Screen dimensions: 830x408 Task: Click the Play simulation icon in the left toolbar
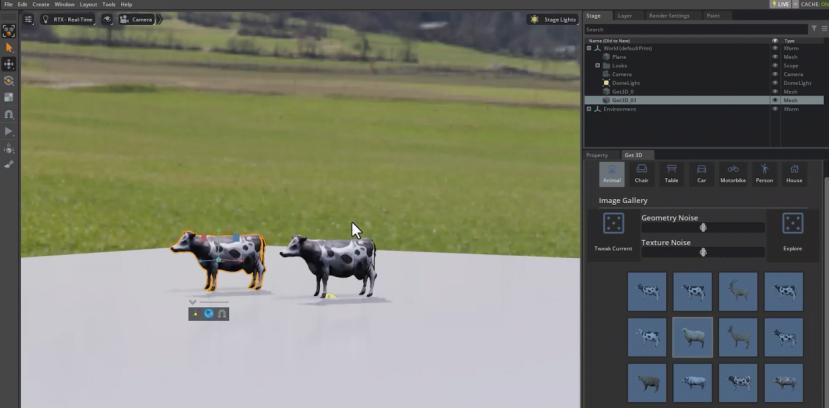pyautogui.click(x=8, y=131)
